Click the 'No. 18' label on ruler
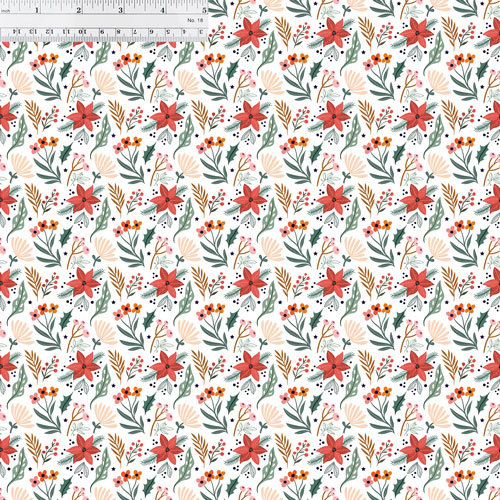The width and height of the screenshot is (500, 500). click(195, 20)
